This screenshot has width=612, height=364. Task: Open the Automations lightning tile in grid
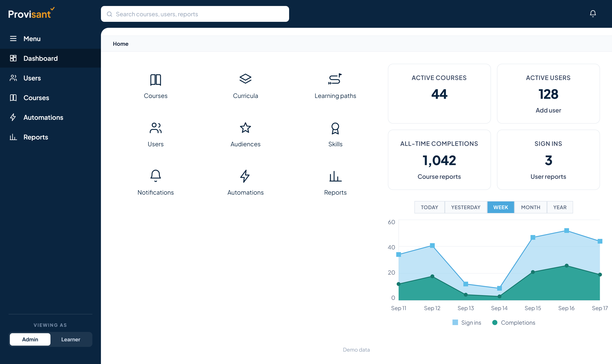click(x=245, y=183)
